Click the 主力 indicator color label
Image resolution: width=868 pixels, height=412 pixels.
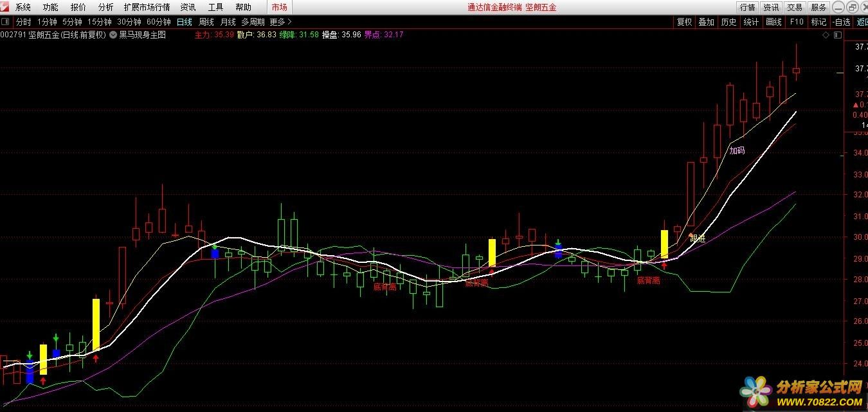point(202,35)
